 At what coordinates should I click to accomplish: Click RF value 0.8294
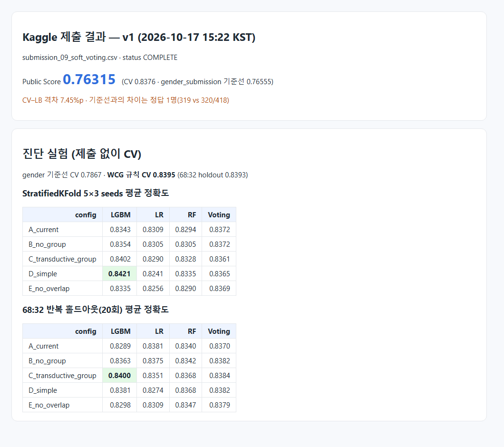[185, 230]
